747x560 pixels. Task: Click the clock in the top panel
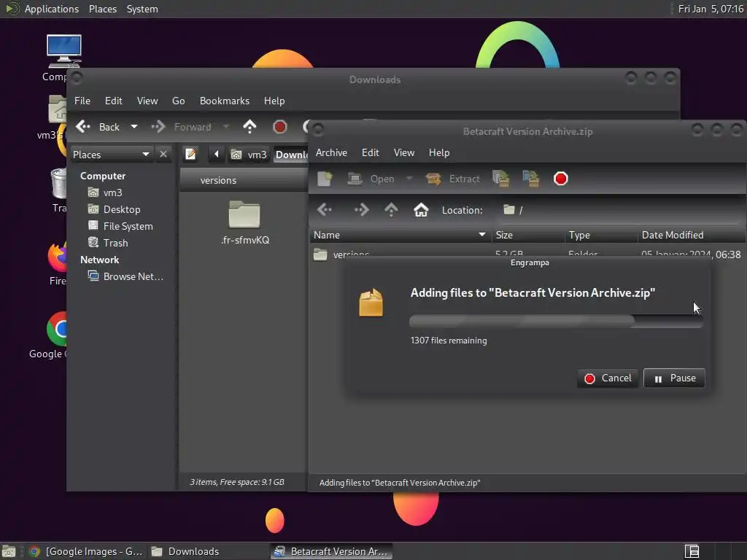[x=711, y=9]
